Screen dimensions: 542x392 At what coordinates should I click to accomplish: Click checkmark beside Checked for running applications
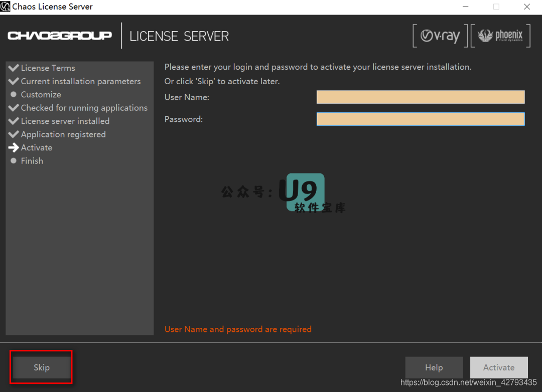pos(14,107)
